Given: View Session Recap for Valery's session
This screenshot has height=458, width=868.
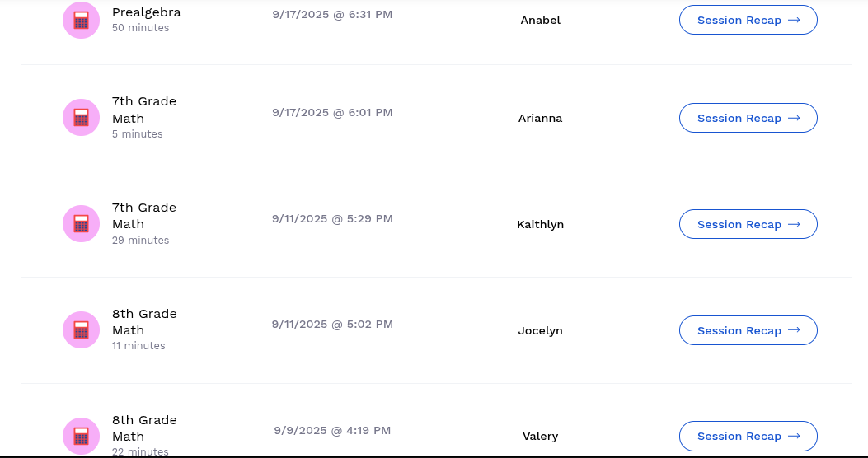Looking at the screenshot, I should (x=748, y=436).
